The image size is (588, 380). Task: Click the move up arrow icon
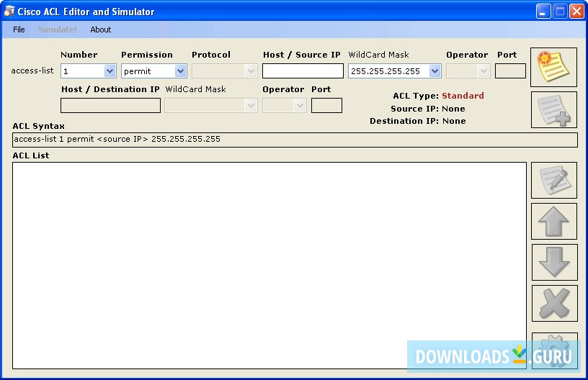[x=554, y=221]
